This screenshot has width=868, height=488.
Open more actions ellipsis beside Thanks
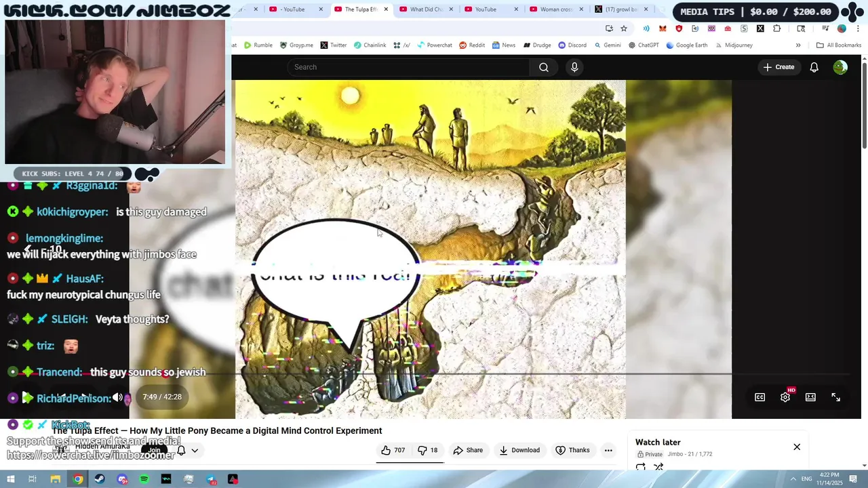coord(608,450)
